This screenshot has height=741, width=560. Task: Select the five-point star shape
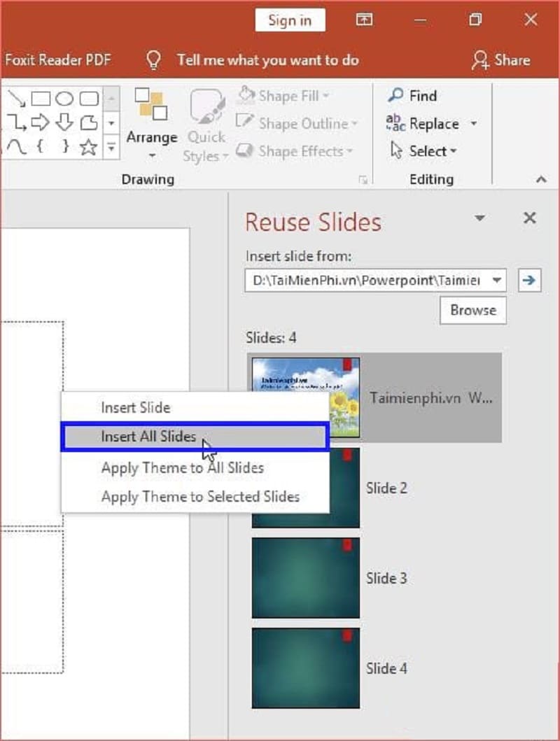[x=89, y=147]
